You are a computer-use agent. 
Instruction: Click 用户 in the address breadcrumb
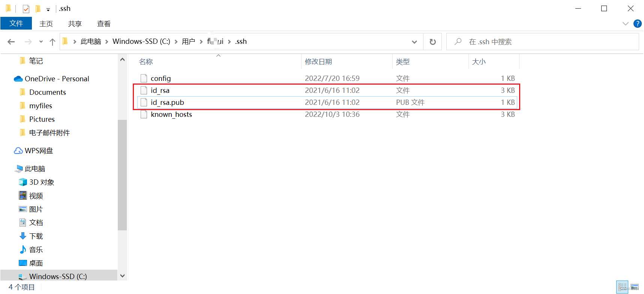(188, 42)
